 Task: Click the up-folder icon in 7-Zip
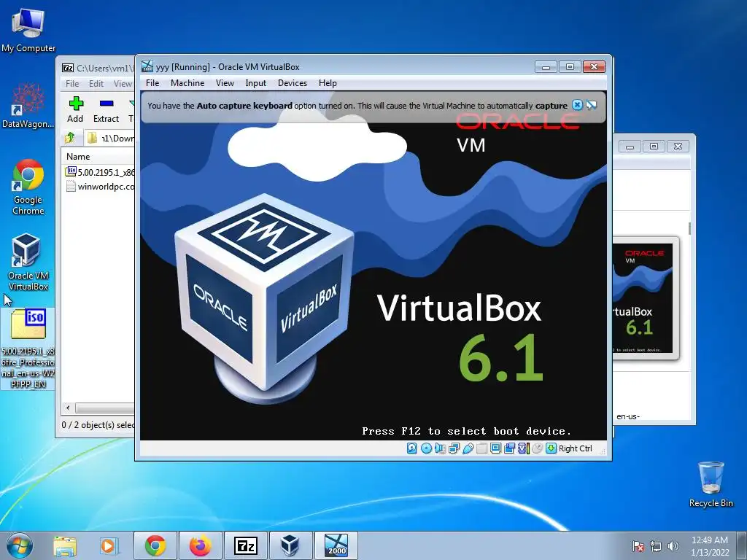coord(70,138)
